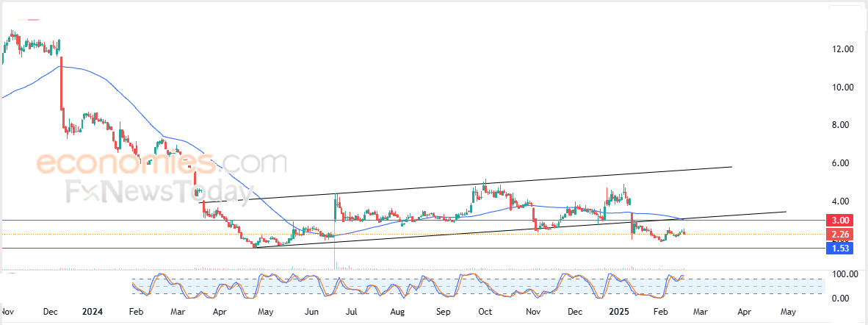The image size is (868, 325).
Task: Click the Feb label right after 2024
Action: 134,312
